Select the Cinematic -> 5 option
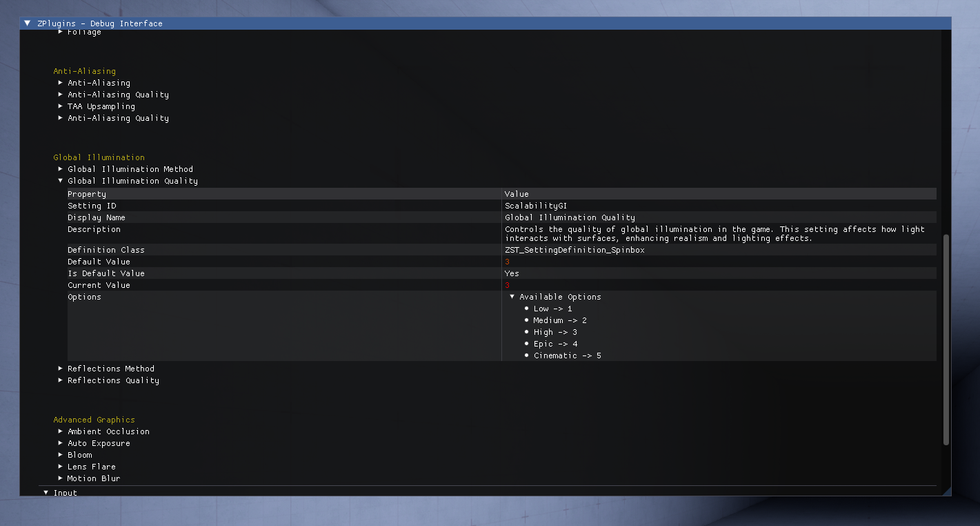Viewport: 980px width, 526px height. pos(567,355)
